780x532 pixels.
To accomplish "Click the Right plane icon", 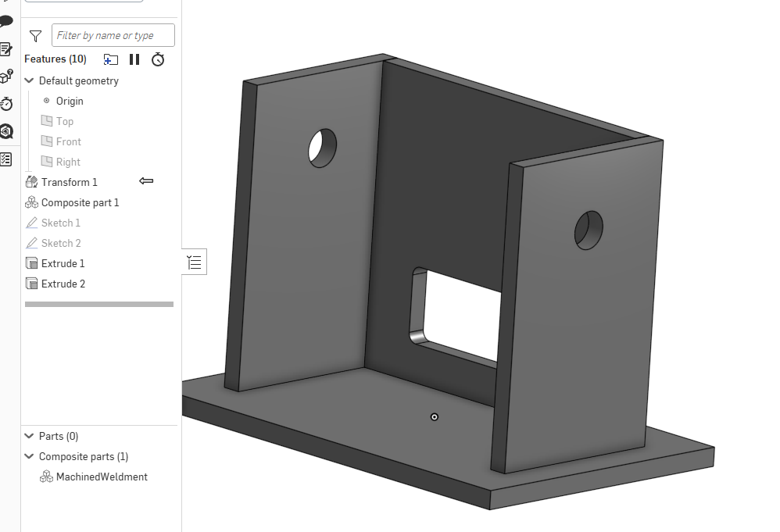I will (47, 162).
